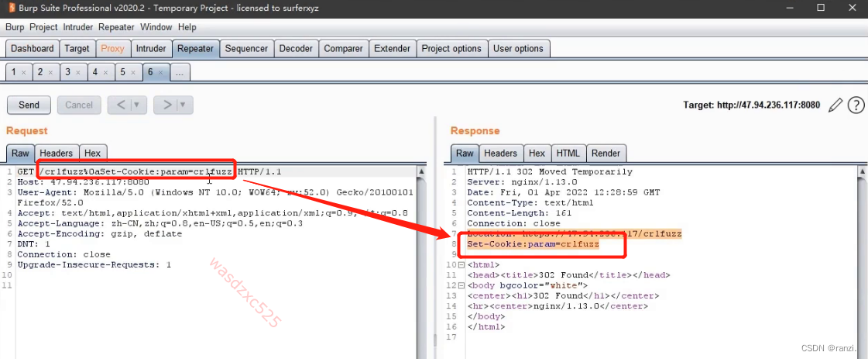Send the request
The width and height of the screenshot is (868, 359).
(29, 105)
